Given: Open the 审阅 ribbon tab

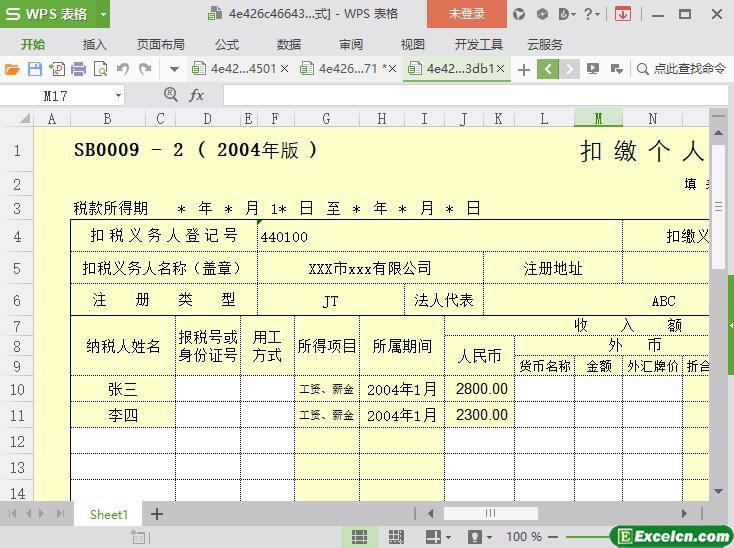Looking at the screenshot, I should point(351,44).
